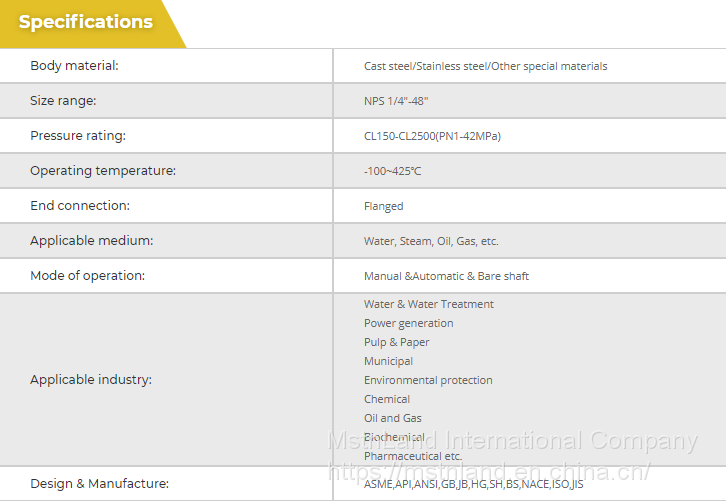This screenshot has height=501, width=726.
Task: Click the Flanged connection value
Action: point(383,206)
